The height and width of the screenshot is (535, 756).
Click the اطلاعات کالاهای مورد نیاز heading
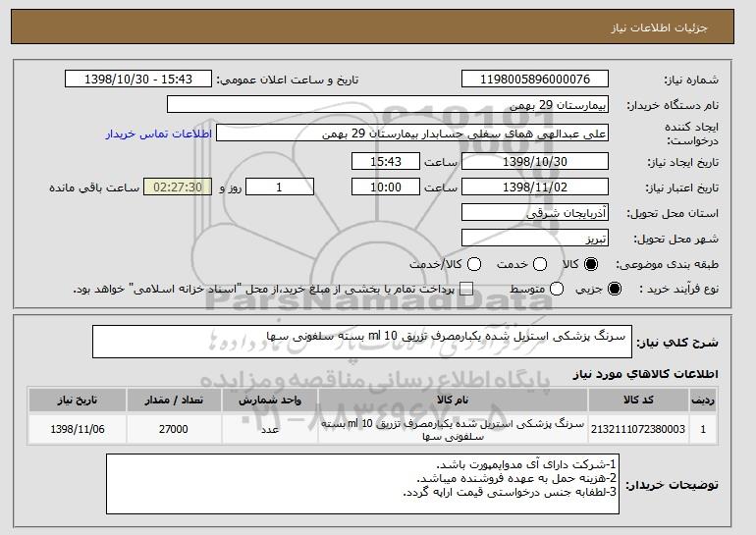coord(645,374)
